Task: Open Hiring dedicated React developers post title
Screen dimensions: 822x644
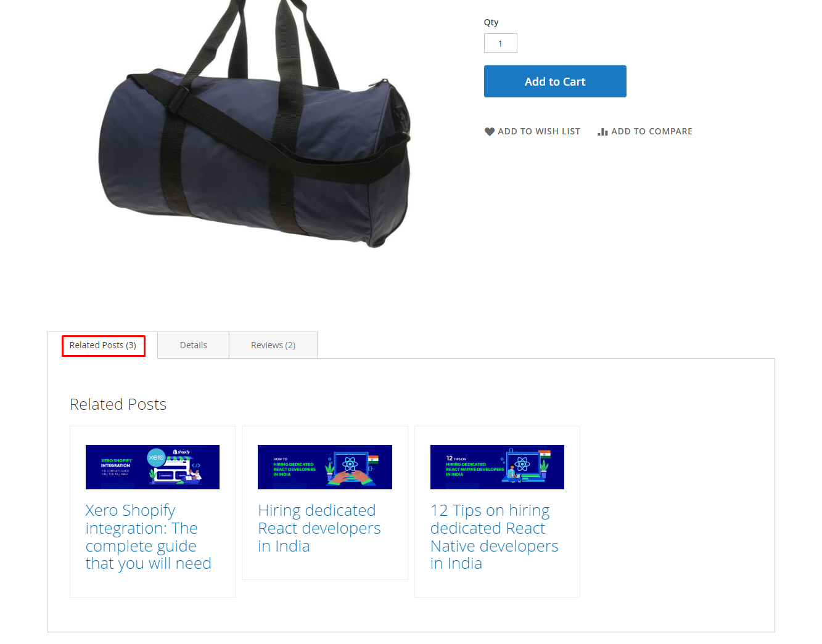Action: tap(319, 528)
